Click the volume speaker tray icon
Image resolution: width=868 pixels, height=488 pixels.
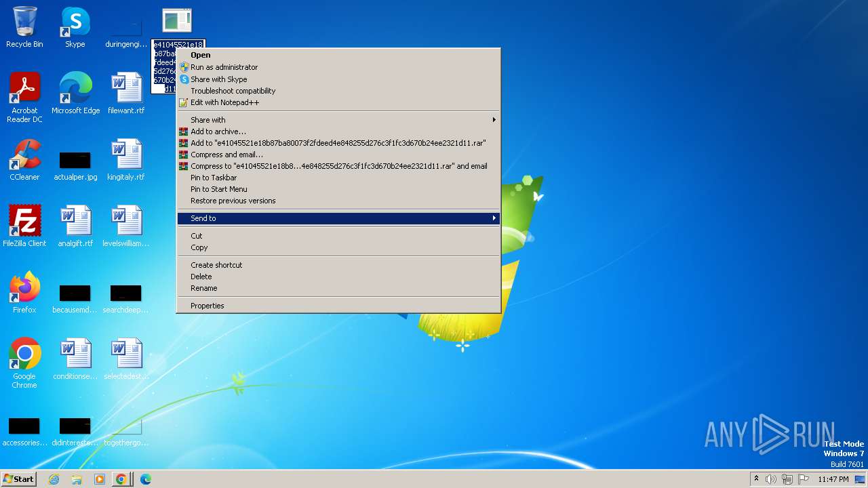click(771, 479)
